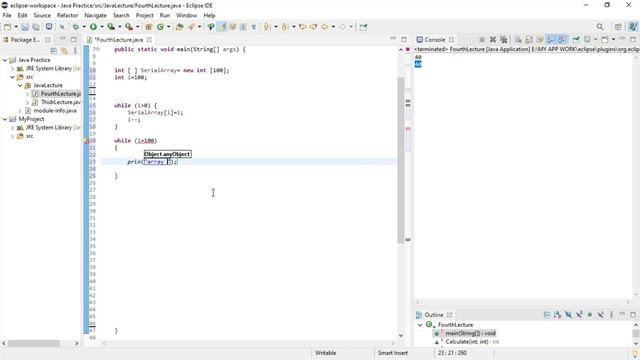This screenshot has width=640, height=360.
Task: Toggle Hide Fields in the Outline toolbar
Action: click(x=568, y=315)
